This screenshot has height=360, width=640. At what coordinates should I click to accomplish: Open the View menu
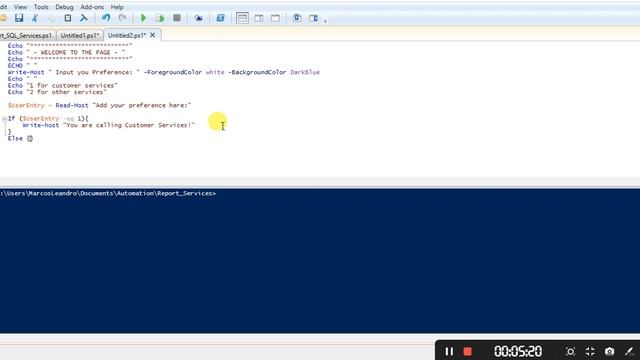[x=20, y=7]
